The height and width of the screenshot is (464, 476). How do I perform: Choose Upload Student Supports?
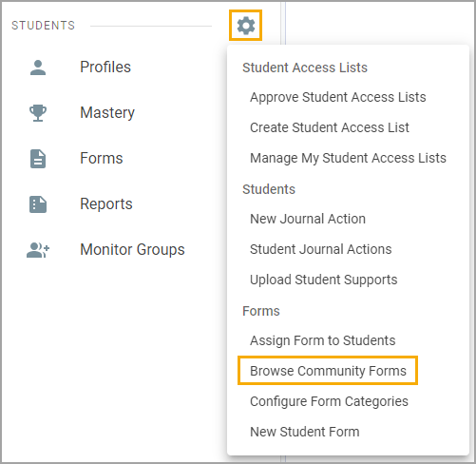324,280
